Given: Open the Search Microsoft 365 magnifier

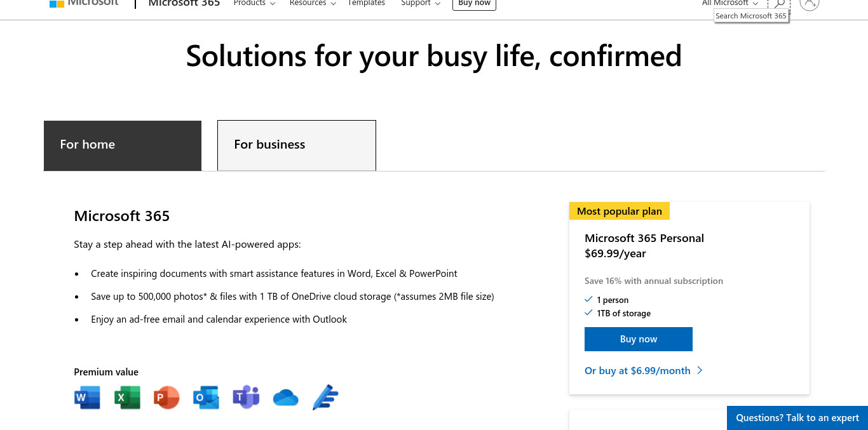Looking at the screenshot, I should [779, 3].
